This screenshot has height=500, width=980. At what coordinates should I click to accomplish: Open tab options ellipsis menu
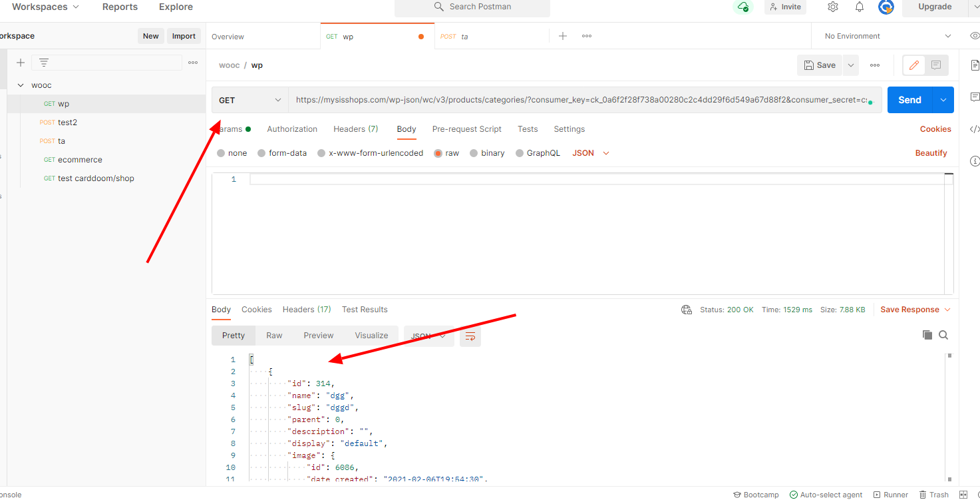tap(587, 36)
